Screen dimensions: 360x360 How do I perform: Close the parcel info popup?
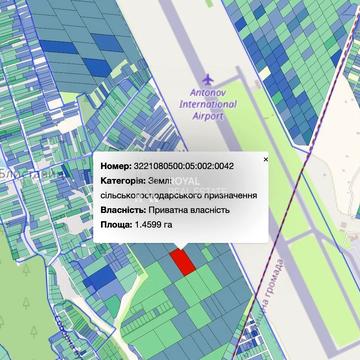tap(266, 159)
